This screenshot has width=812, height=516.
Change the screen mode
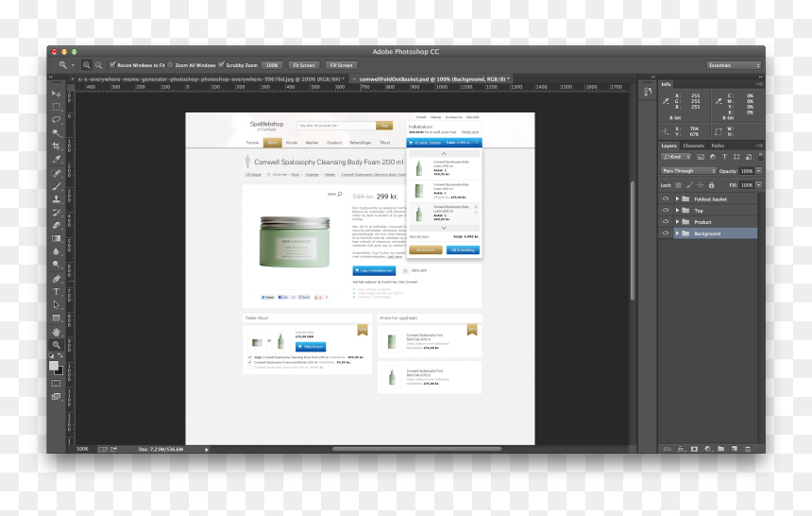point(56,397)
